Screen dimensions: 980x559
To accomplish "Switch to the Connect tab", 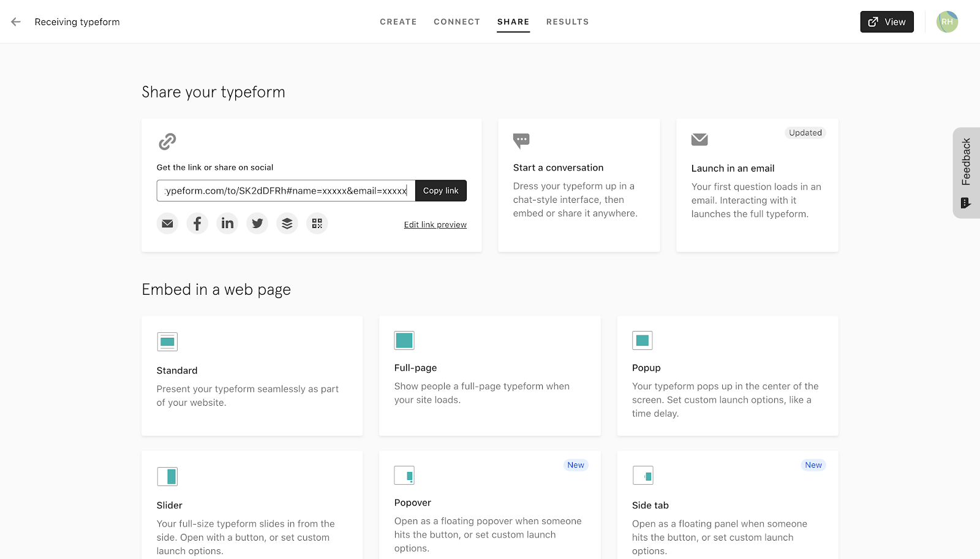I will point(457,21).
